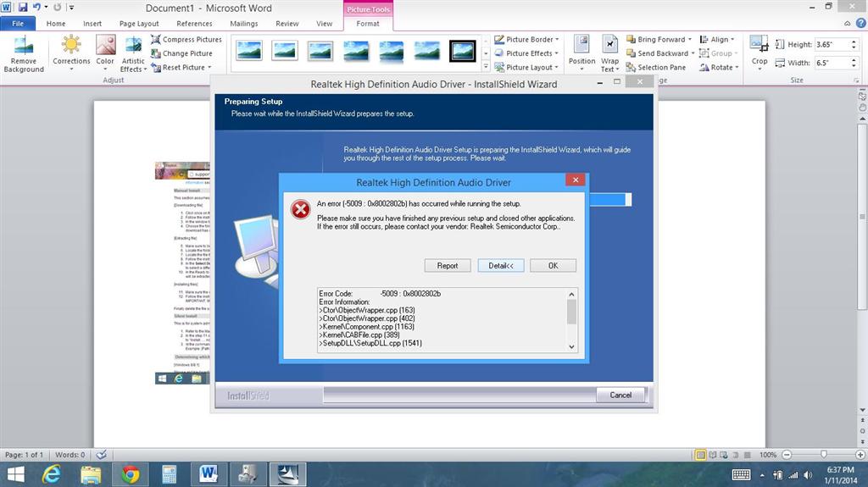Viewport: 868px width, 487px height.
Task: Click OK in the Realtek error dialog
Action: point(553,266)
